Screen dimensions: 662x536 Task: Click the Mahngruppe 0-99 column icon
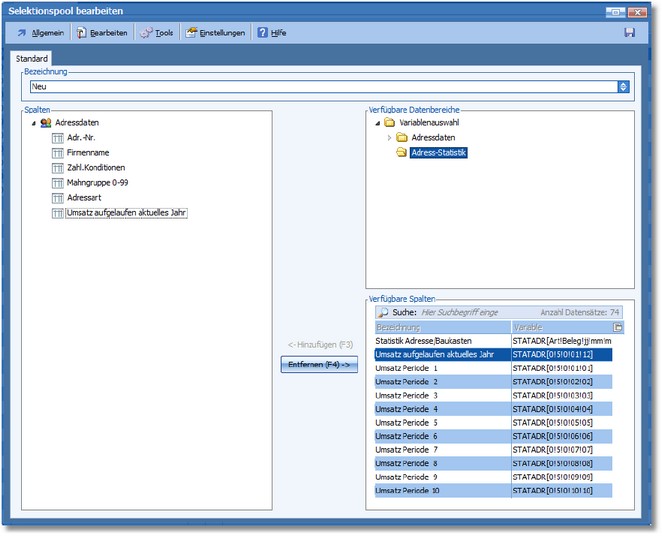(x=57, y=183)
